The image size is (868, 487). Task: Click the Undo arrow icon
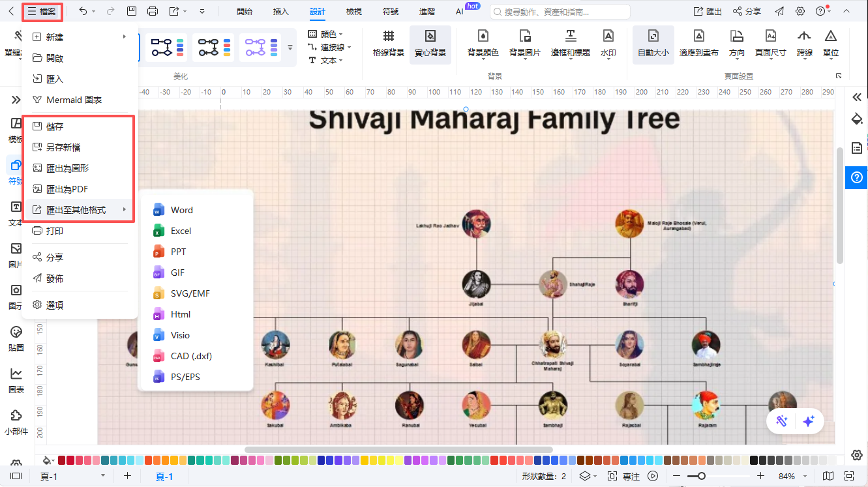tap(83, 11)
